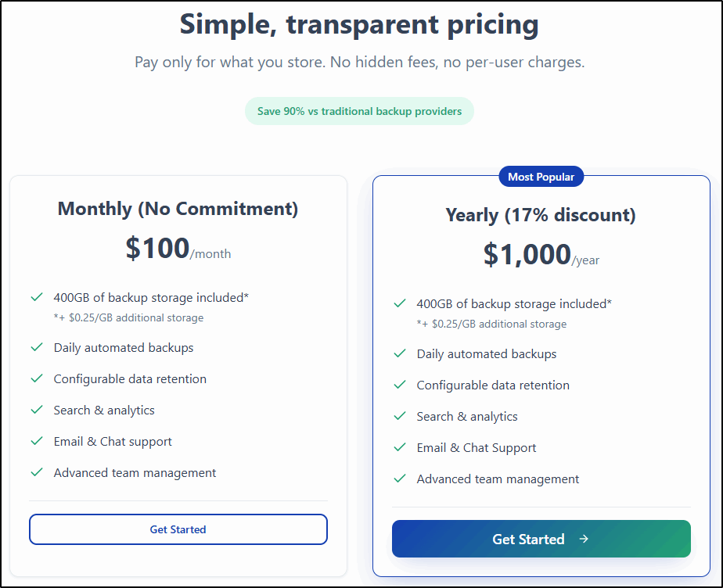The width and height of the screenshot is (723, 588).
Task: Click checkmark beside monthly Email & Chat support
Action: [36, 441]
